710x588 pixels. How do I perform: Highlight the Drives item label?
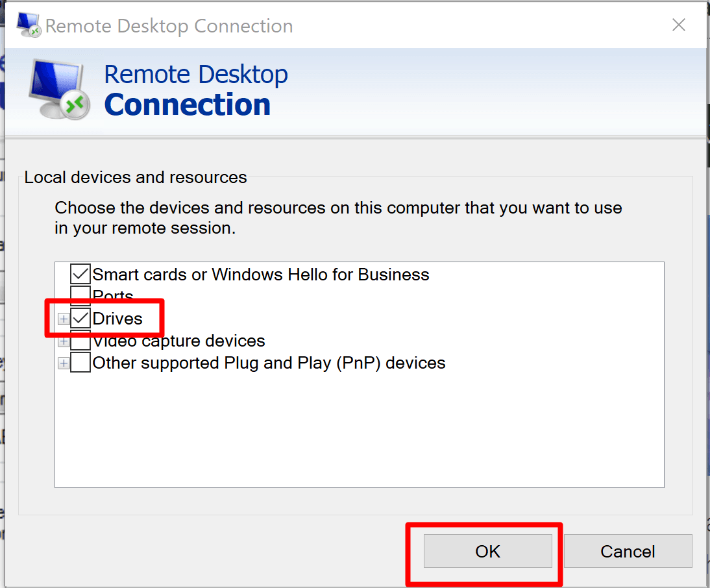(x=117, y=319)
